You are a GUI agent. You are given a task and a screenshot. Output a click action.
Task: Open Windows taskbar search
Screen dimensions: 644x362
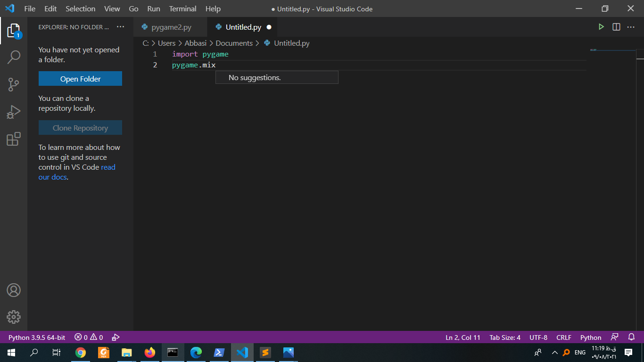coord(34,353)
